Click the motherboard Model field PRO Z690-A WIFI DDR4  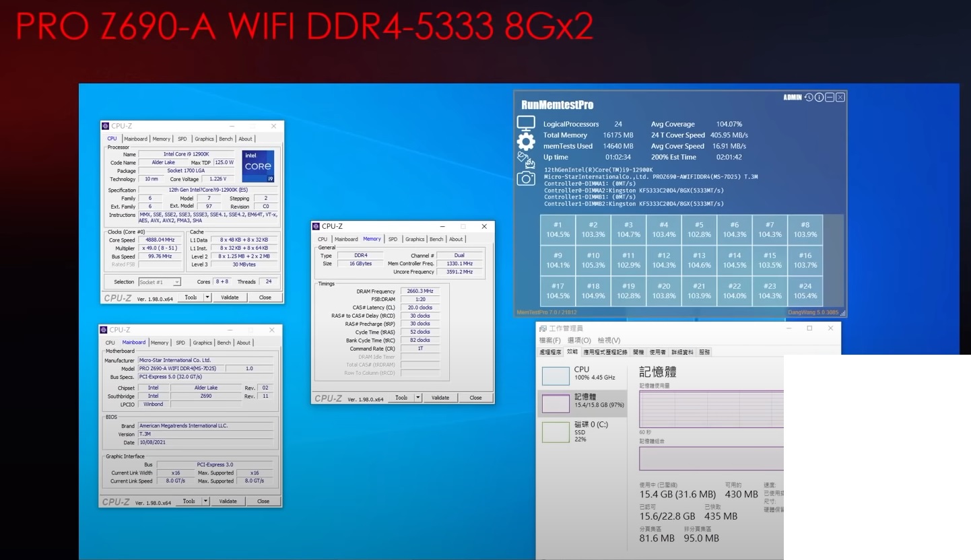point(181,368)
